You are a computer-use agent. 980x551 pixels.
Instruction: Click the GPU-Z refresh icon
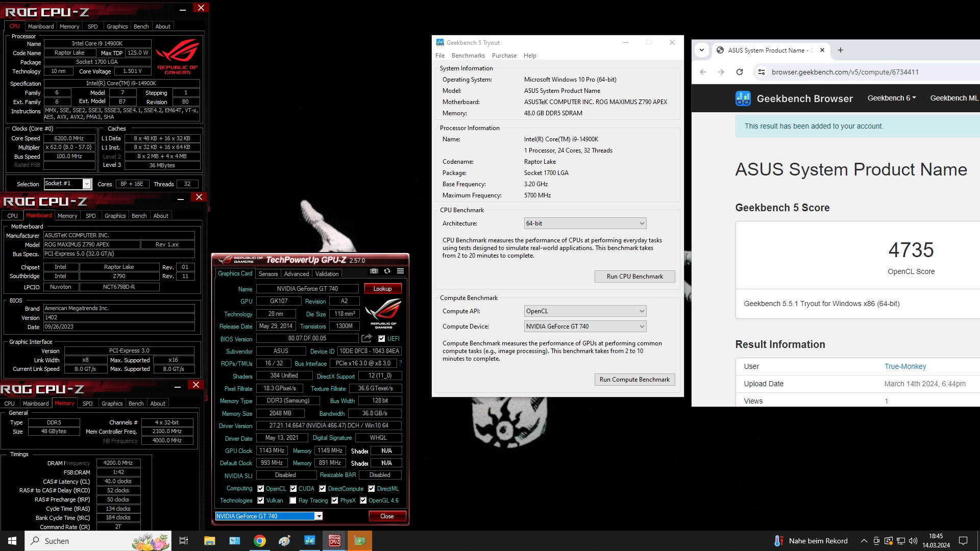[387, 271]
